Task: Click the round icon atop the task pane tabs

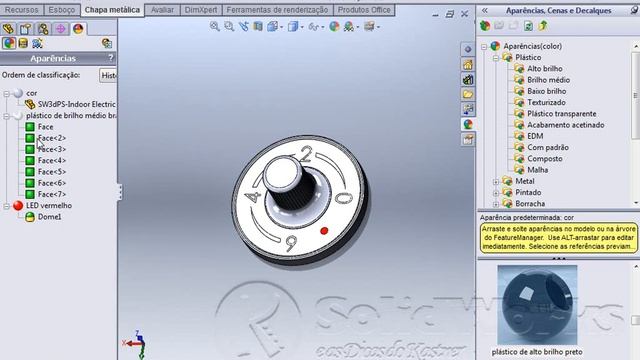Action: pos(468,49)
